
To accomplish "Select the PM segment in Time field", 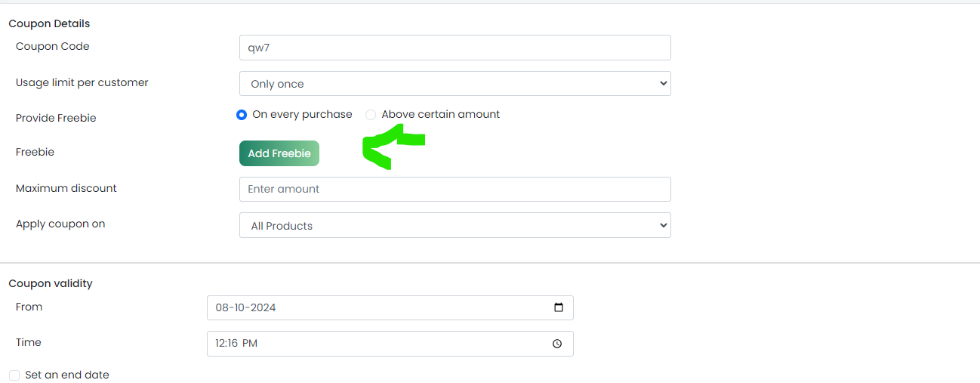I will (x=250, y=344).
